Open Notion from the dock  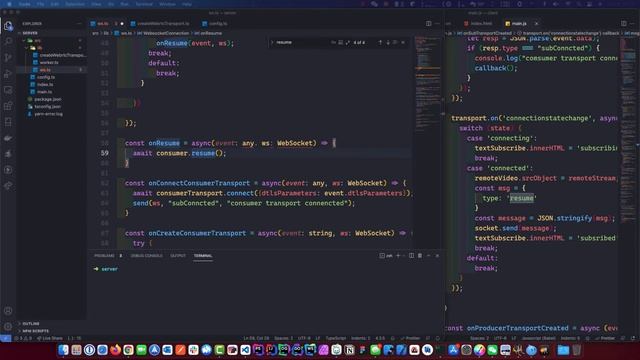pos(349,350)
